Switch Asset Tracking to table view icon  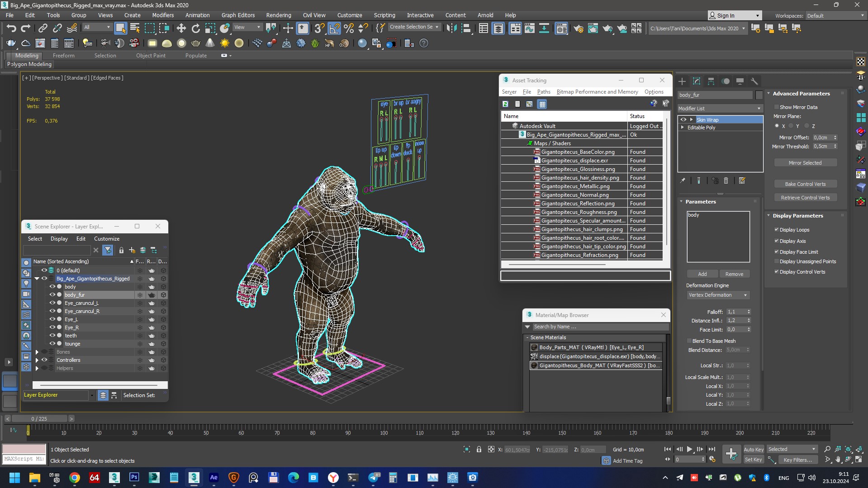(542, 104)
